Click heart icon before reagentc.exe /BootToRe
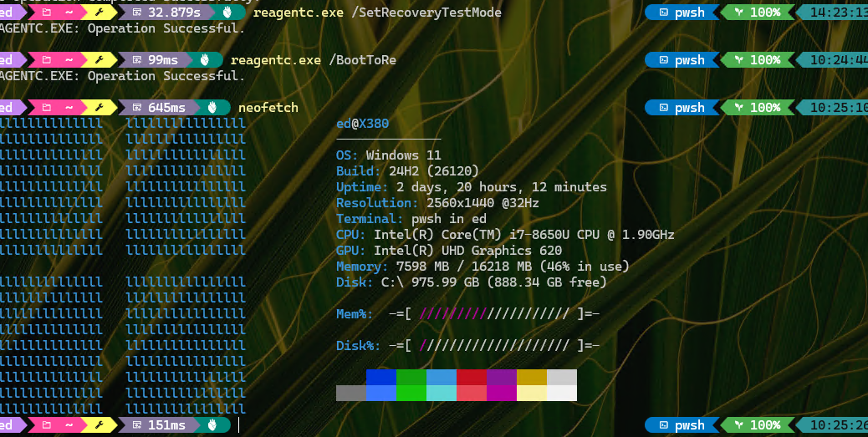The height and width of the screenshot is (437, 868). [204, 59]
